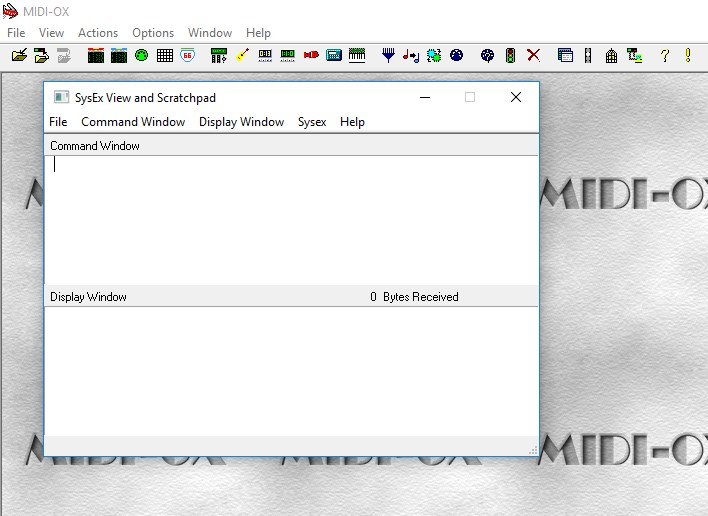
Task: Click the '0 Bytes Received' status text
Action: (414, 297)
